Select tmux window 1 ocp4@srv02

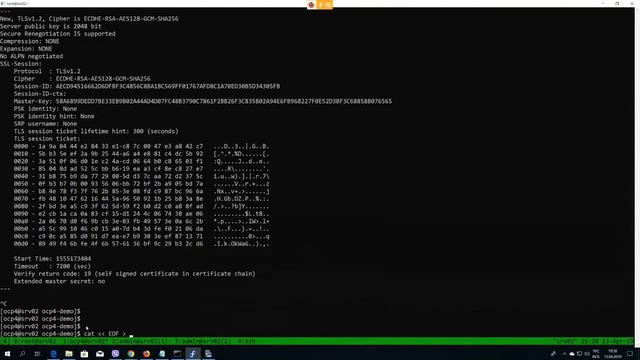click(x=85, y=341)
